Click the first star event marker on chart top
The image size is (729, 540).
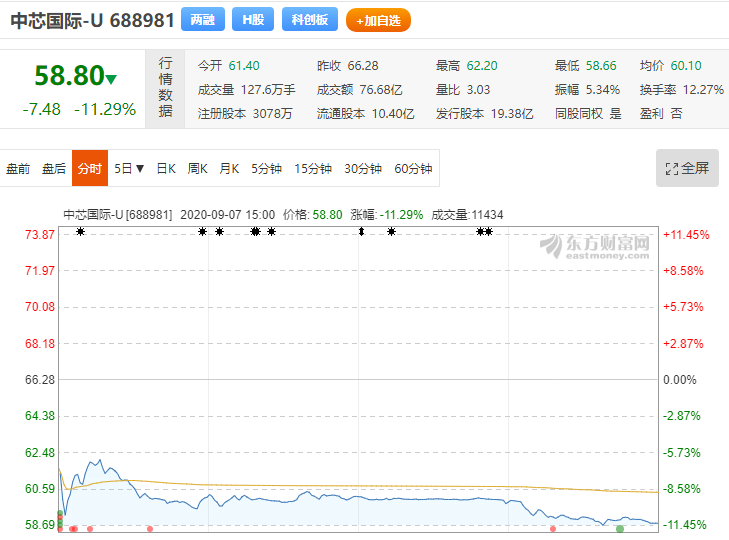80,231
